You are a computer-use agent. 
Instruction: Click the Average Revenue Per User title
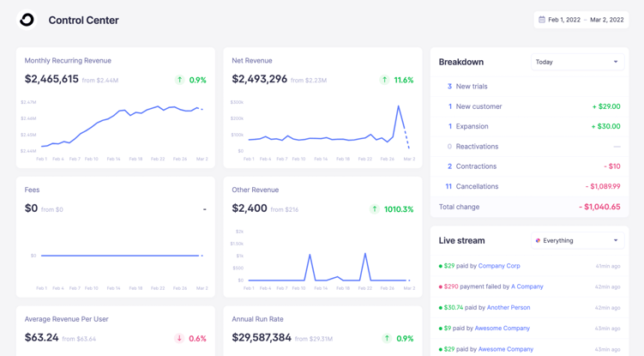pos(67,319)
